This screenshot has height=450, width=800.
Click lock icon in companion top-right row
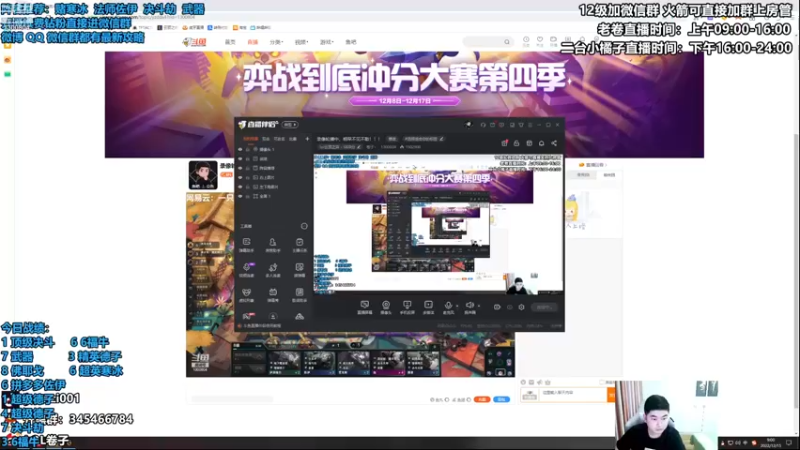pyautogui.click(x=516, y=143)
